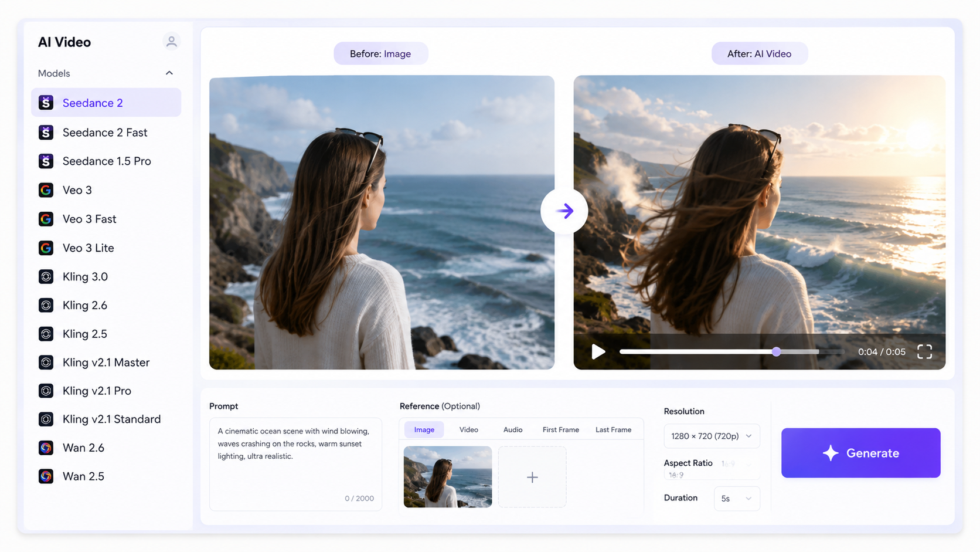Play the generated AI video
The height and width of the screenshot is (552, 980).
(x=598, y=352)
